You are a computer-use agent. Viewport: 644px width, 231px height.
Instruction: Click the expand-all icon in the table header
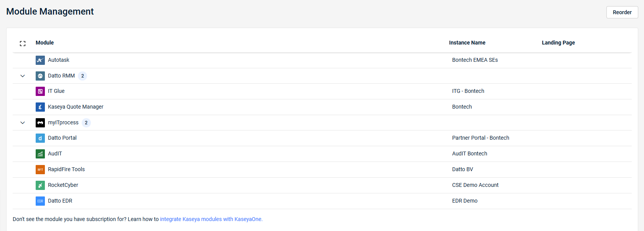tap(23, 43)
